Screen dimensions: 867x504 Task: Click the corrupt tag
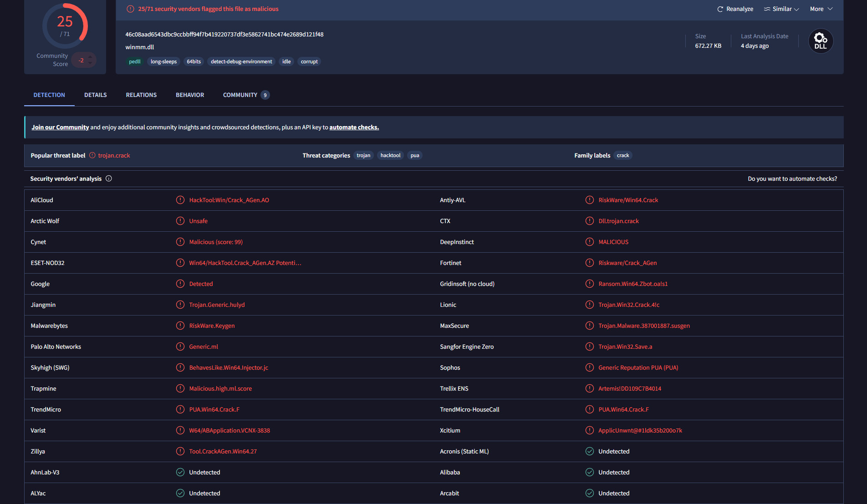pos(309,61)
